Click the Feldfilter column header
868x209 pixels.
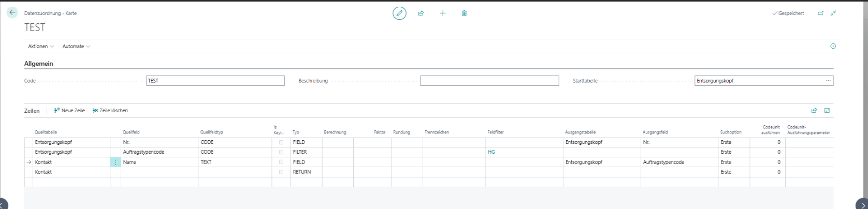coord(496,132)
